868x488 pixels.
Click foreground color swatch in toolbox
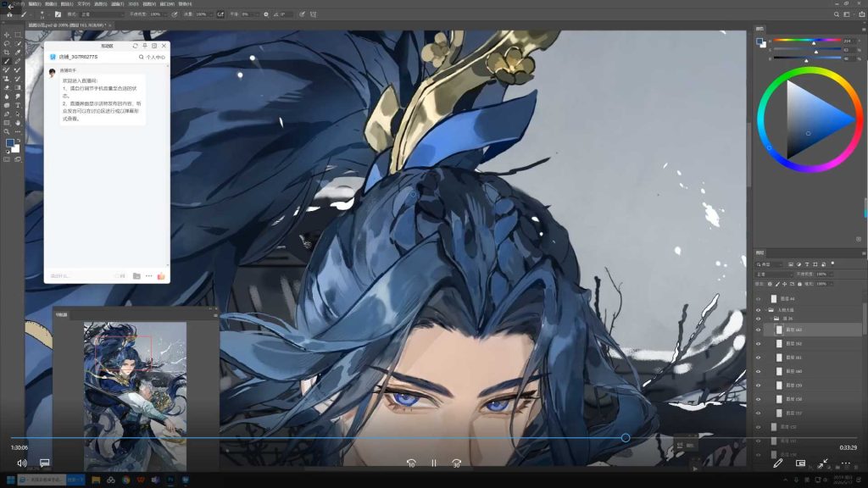click(9, 142)
